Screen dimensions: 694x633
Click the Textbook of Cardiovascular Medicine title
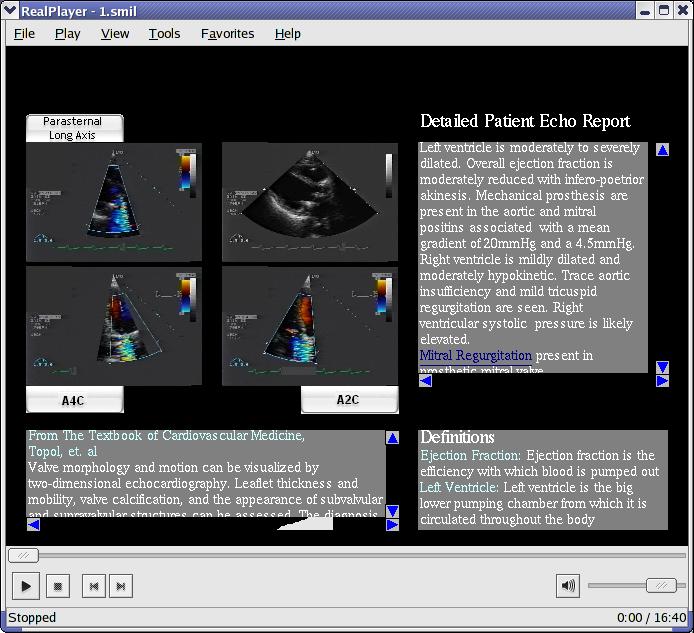tap(166, 436)
